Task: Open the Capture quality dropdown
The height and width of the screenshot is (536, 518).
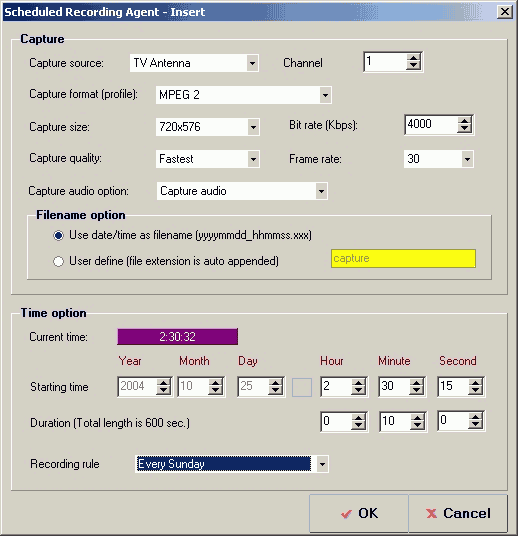Action: (x=253, y=159)
